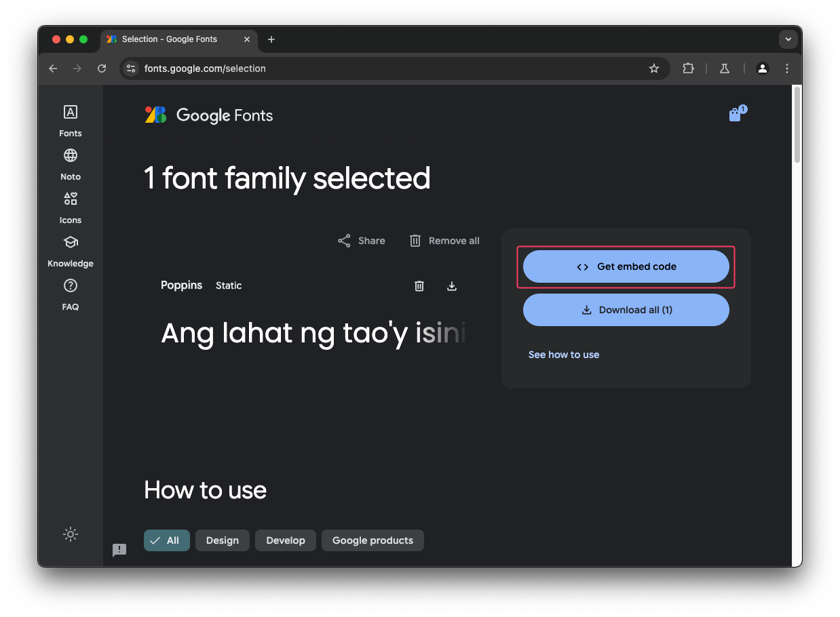Open the Noto section from the sidebar
The width and height of the screenshot is (840, 617).
(x=70, y=155)
